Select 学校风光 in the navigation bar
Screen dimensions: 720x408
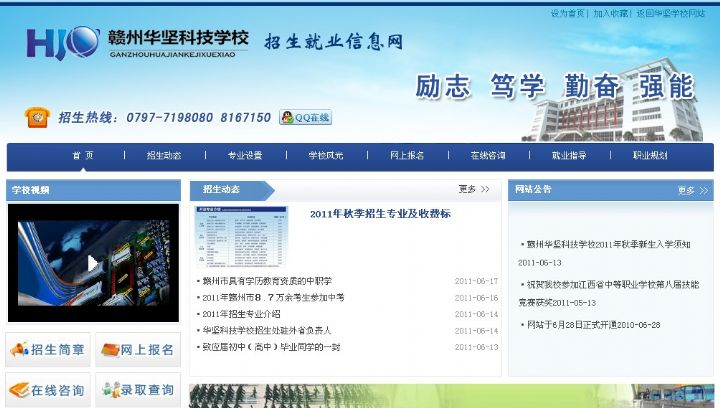pos(325,156)
